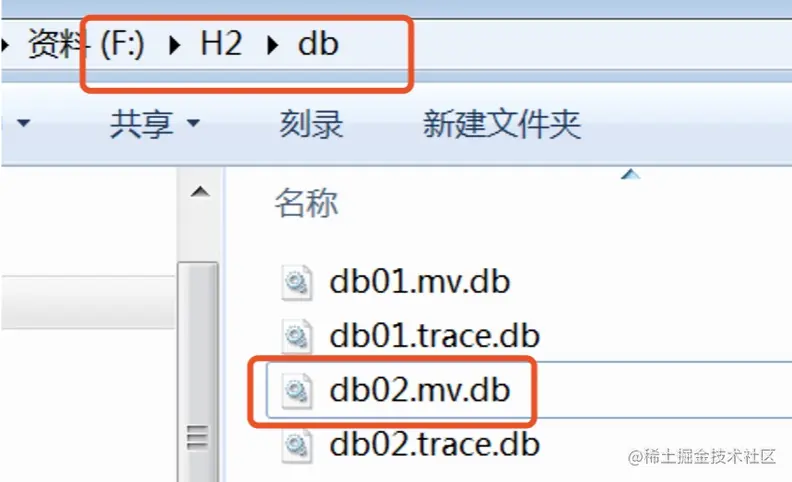
Task: Click the db01.trace.db file name
Action: [x=434, y=336]
